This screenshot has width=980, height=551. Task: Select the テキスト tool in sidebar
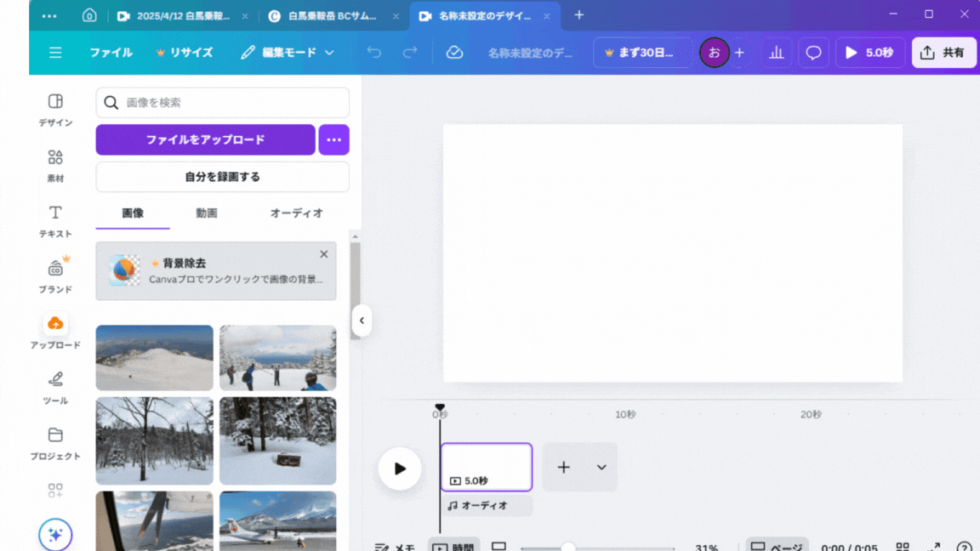click(55, 220)
